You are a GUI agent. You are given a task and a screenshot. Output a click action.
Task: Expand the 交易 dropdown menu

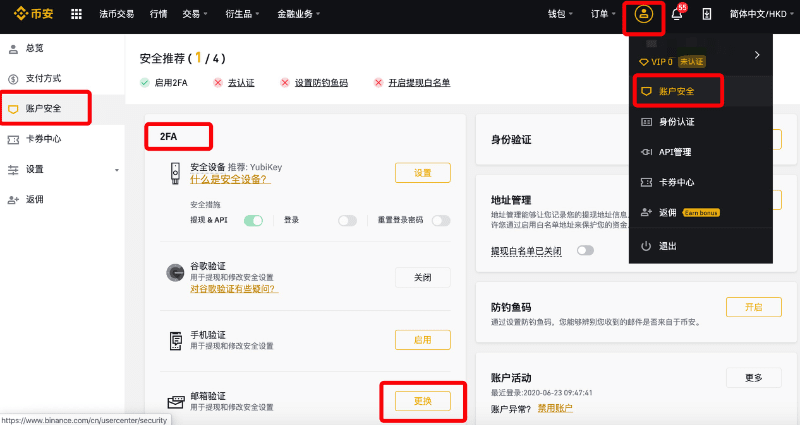(195, 14)
